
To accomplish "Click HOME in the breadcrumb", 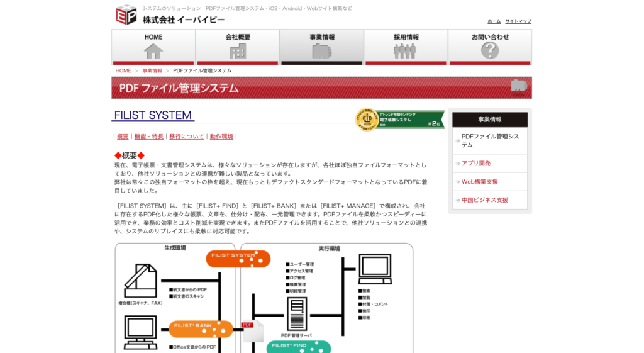I will (123, 70).
